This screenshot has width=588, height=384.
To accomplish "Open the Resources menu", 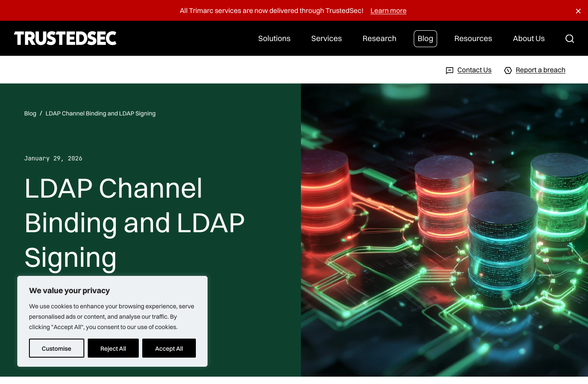I will (x=473, y=38).
